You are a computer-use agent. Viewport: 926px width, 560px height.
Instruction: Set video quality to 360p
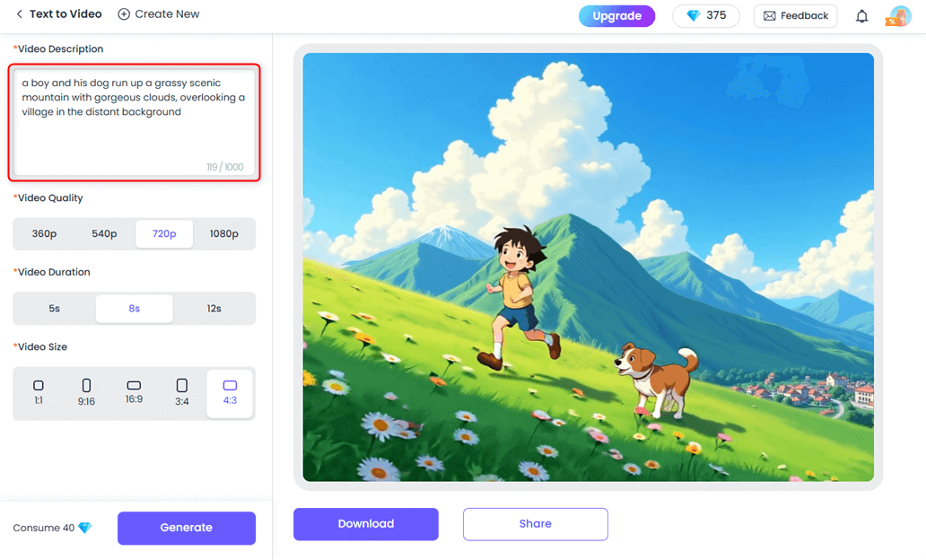(x=44, y=234)
